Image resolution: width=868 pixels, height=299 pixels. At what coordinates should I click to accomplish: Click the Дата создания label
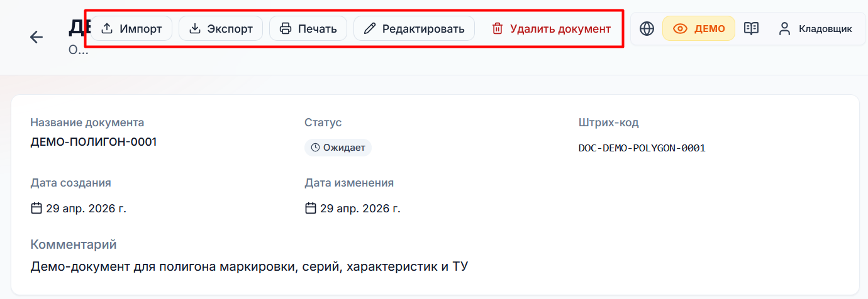pos(70,183)
